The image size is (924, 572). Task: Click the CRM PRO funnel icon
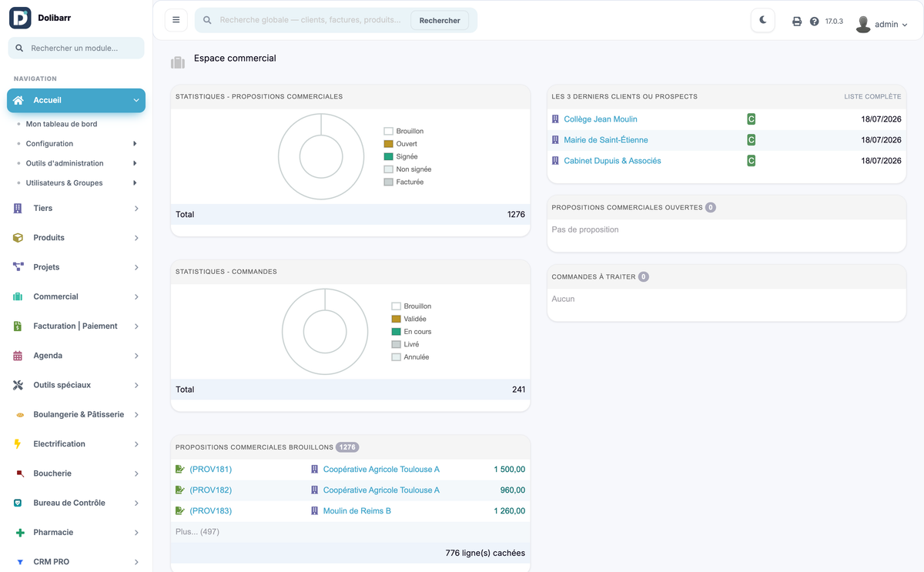pyautogui.click(x=20, y=562)
